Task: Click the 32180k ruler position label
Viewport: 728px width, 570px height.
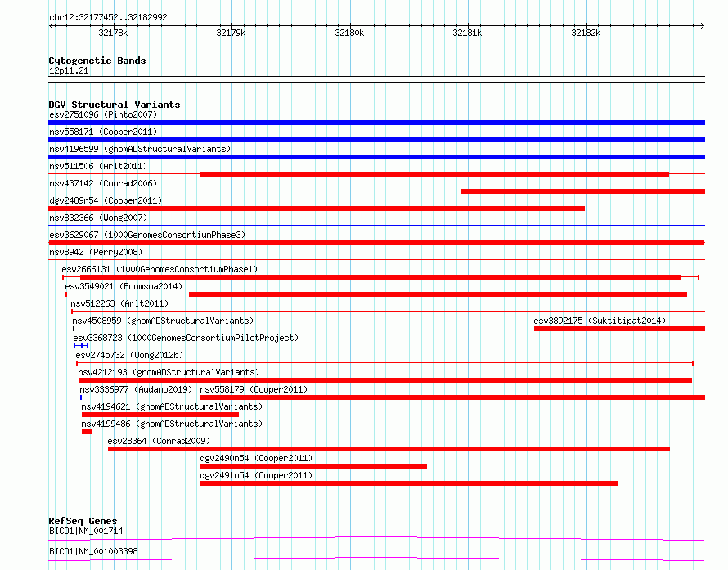Action: click(x=349, y=33)
